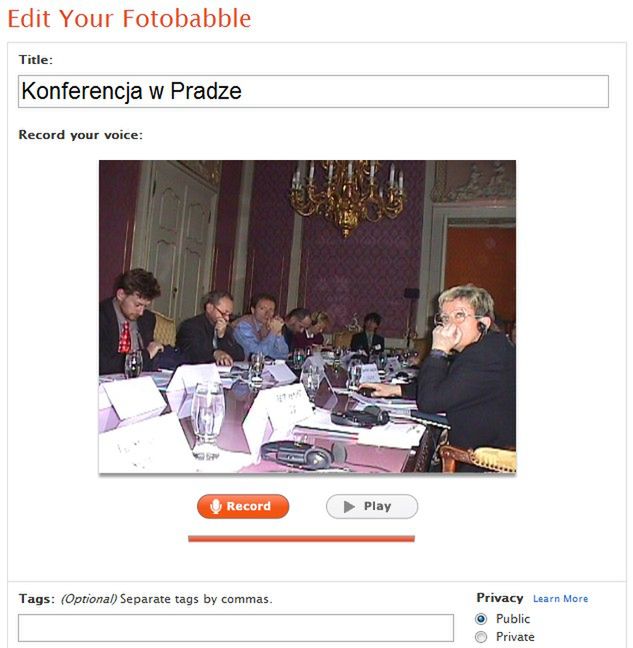The height and width of the screenshot is (648, 633).
Task: Click the 'Private' label text
Action: click(515, 636)
